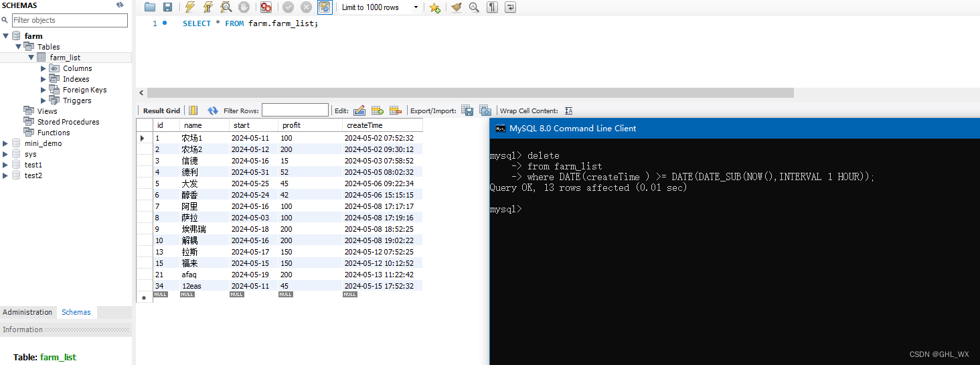Click the SQL editor line SELECT statement

click(x=251, y=23)
